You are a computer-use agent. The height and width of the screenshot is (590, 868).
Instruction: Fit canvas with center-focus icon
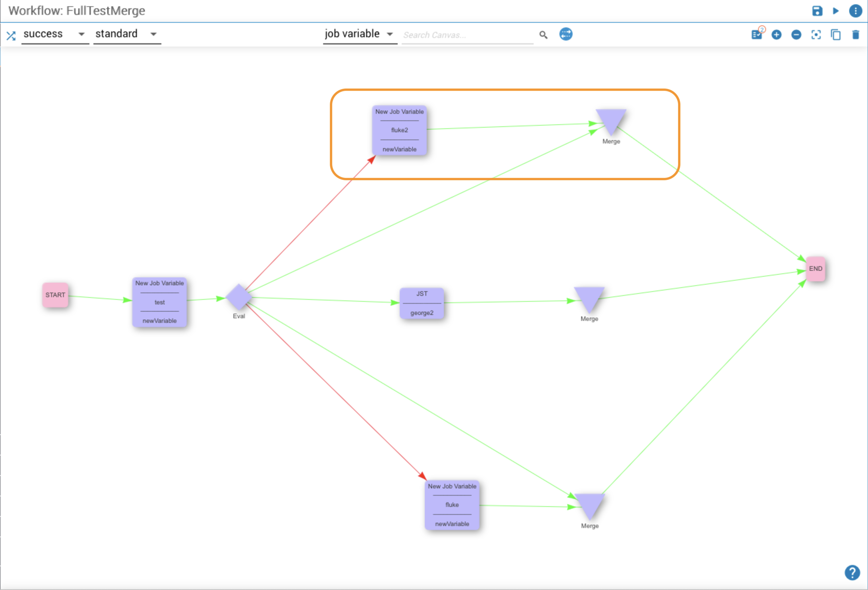(816, 35)
